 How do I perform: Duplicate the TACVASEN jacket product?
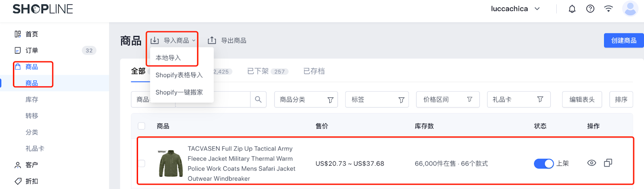608,163
